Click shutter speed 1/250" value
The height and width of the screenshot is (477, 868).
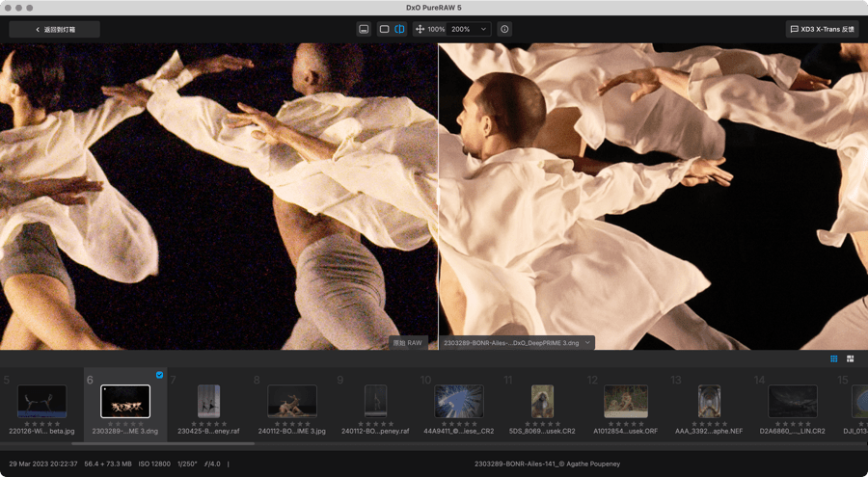pyautogui.click(x=188, y=464)
